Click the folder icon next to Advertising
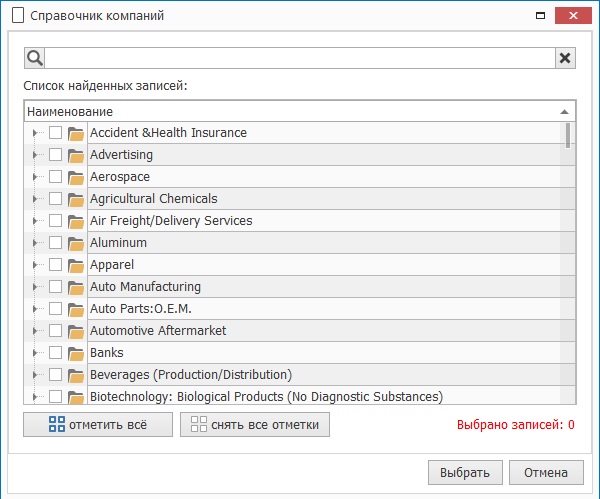The width and height of the screenshot is (600, 499). click(76, 155)
